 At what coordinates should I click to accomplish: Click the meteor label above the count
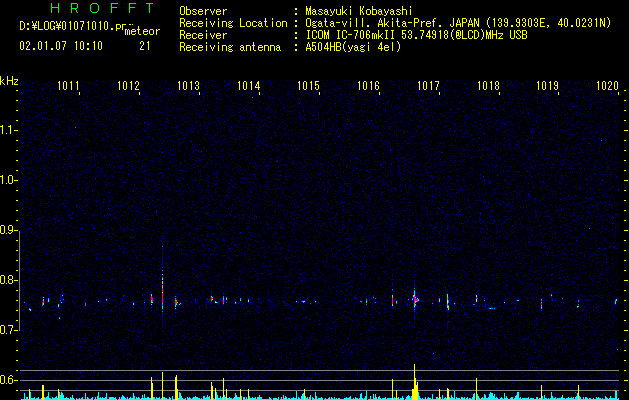coord(142,31)
